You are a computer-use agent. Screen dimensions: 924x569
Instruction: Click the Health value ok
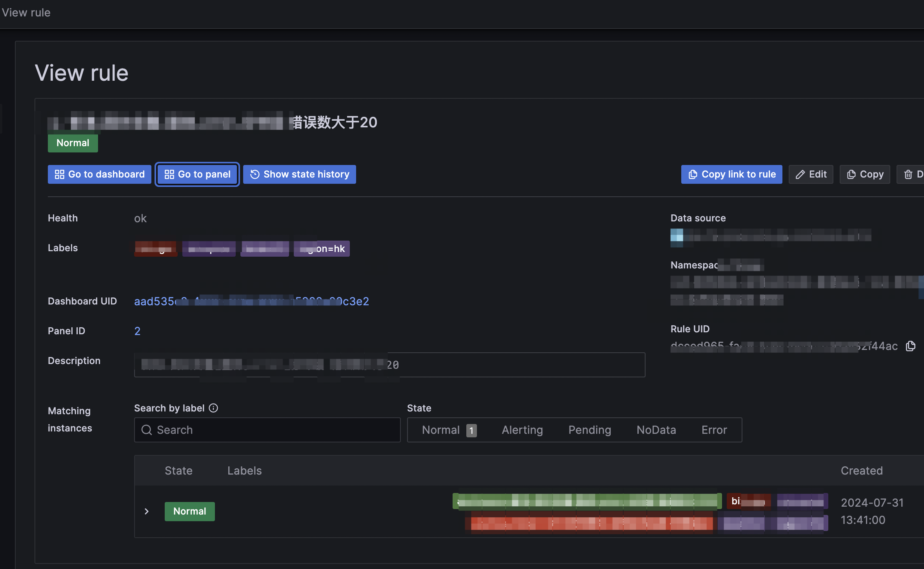pos(140,218)
